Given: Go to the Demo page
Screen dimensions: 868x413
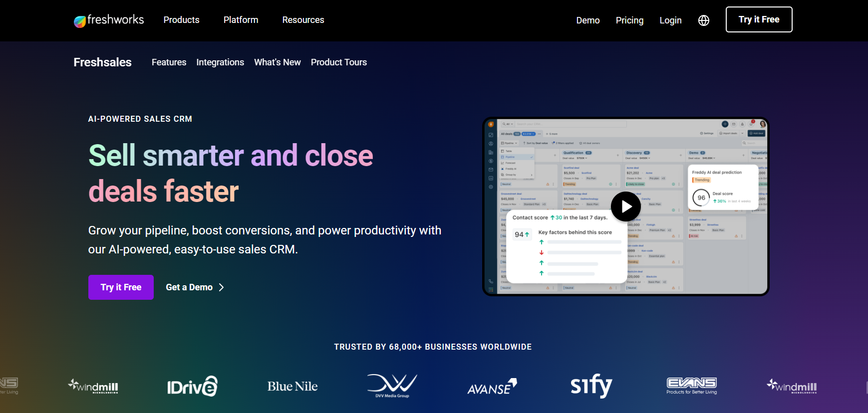Looking at the screenshot, I should [588, 20].
